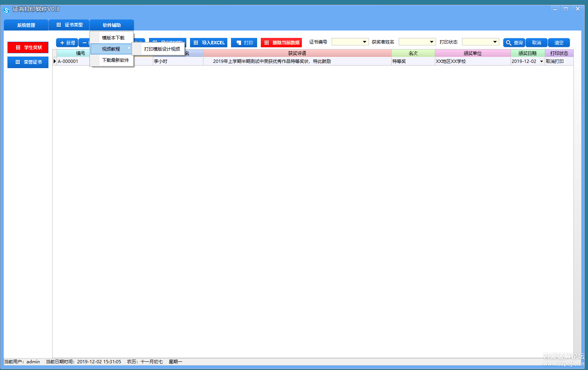Close the 证书打印软件 window

(x=578, y=9)
